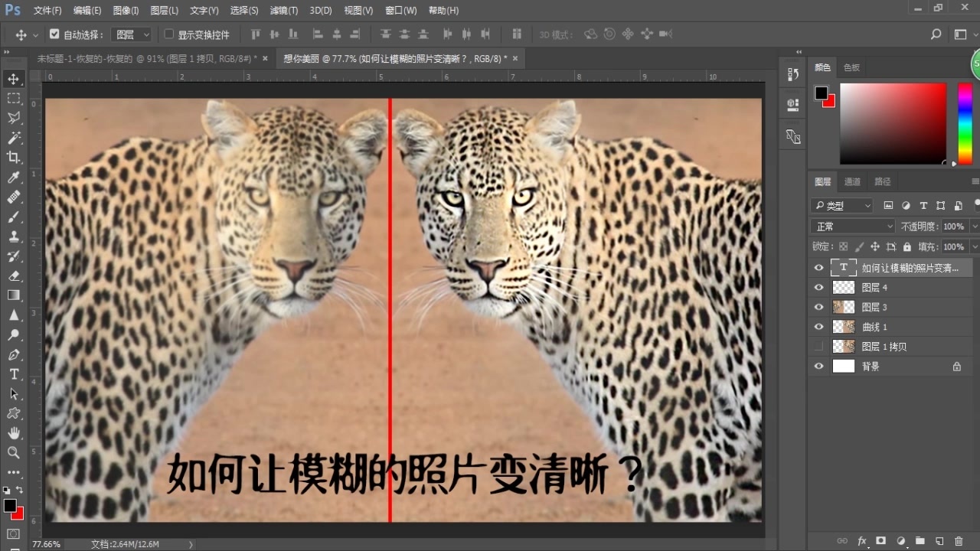Select the Crop tool

point(14,158)
